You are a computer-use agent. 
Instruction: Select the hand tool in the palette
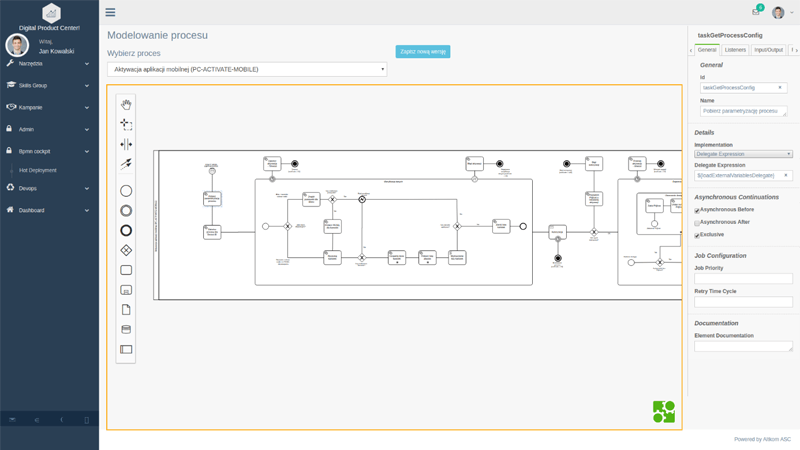[x=126, y=104]
